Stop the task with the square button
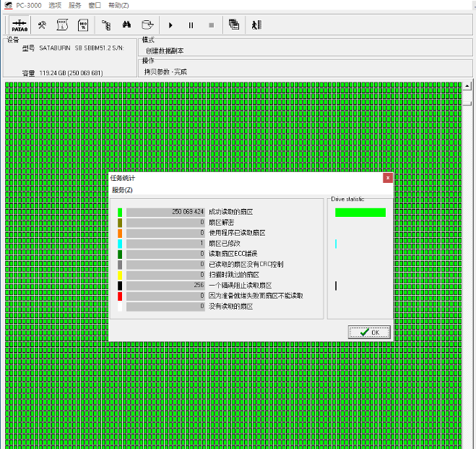The height and width of the screenshot is (449, 476). click(x=212, y=25)
